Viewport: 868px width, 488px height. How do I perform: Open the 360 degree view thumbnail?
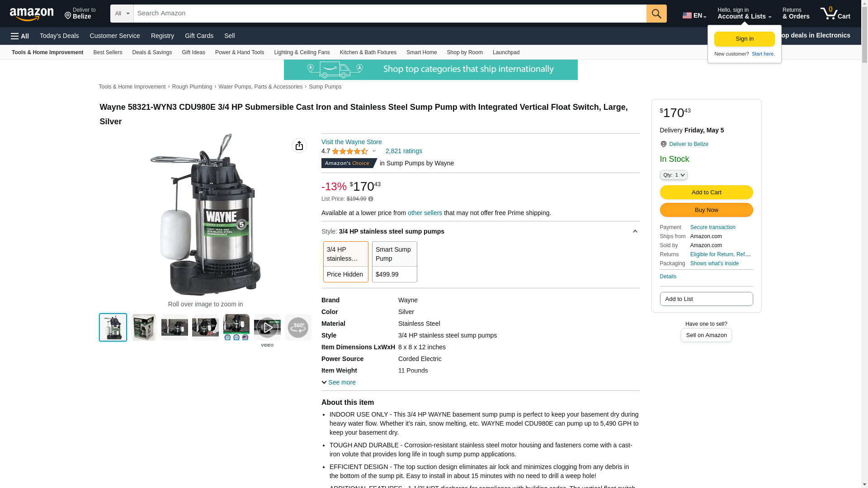[x=298, y=327]
